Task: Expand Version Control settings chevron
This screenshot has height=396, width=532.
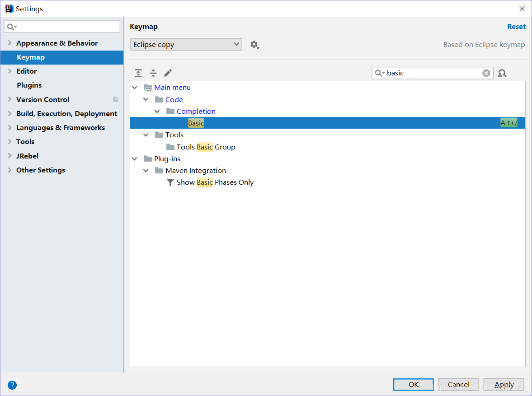Action: pos(10,99)
